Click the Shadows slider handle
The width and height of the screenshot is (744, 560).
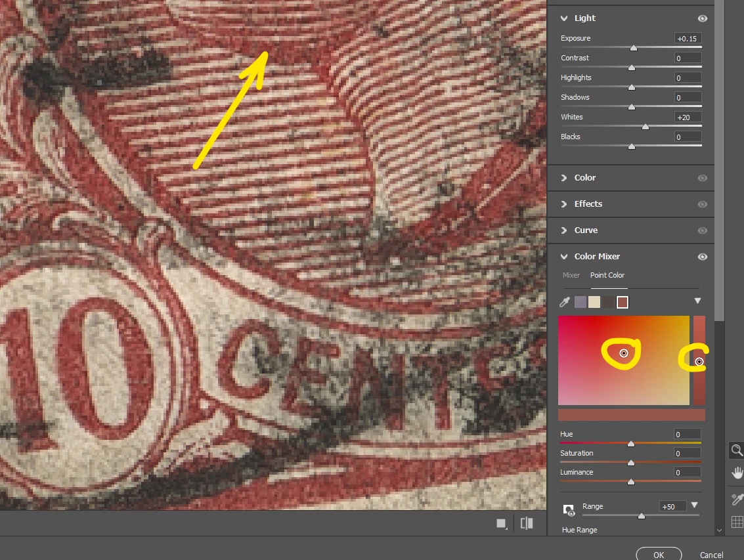point(632,107)
